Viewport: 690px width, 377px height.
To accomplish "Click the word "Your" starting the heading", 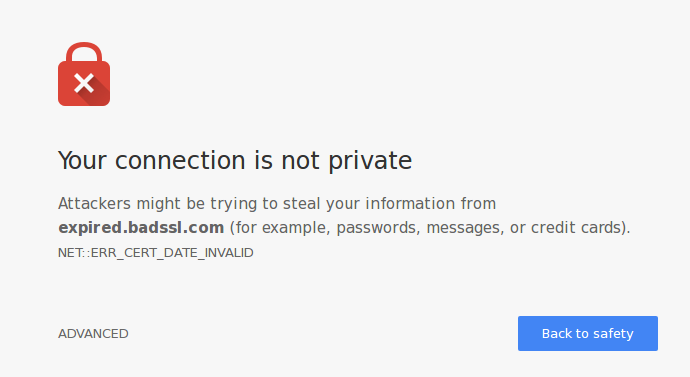I will point(82,160).
